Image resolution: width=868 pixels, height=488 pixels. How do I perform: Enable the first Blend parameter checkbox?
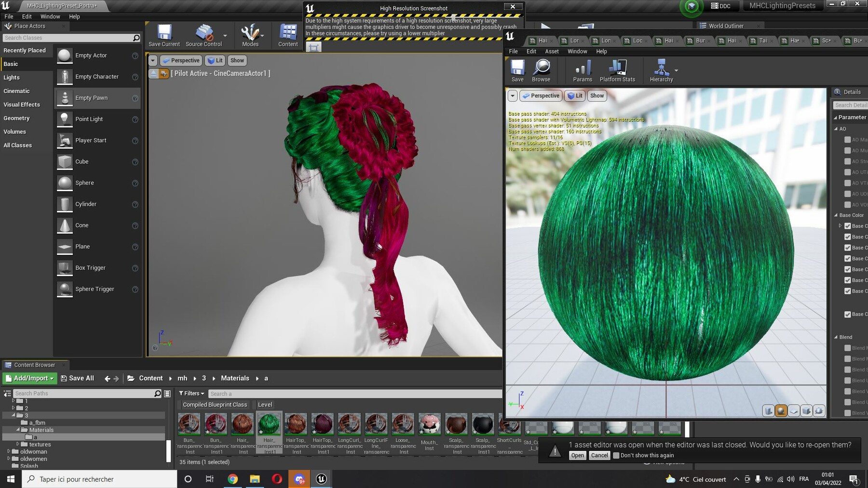847,348
